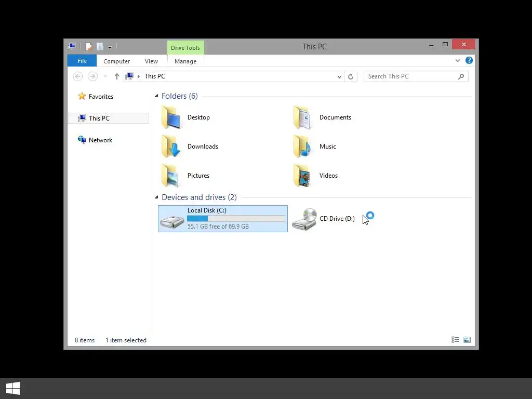Select the Videos folder icon

302,176
